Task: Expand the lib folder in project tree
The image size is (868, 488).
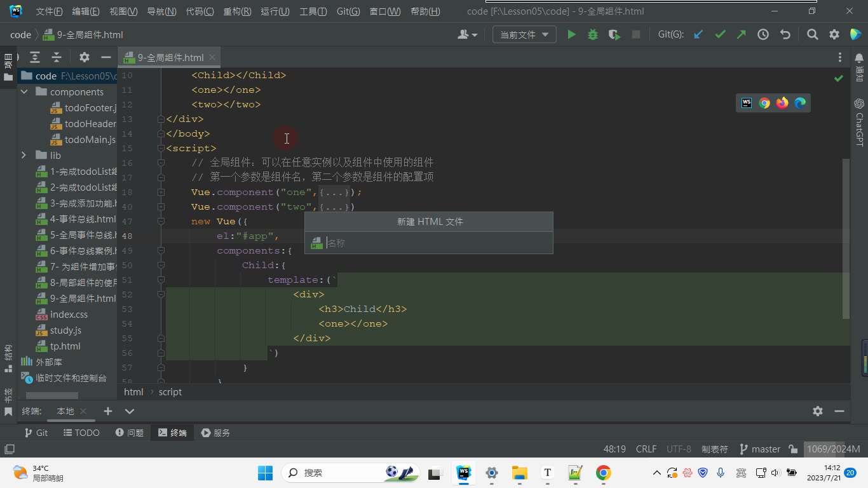Action: coord(24,156)
